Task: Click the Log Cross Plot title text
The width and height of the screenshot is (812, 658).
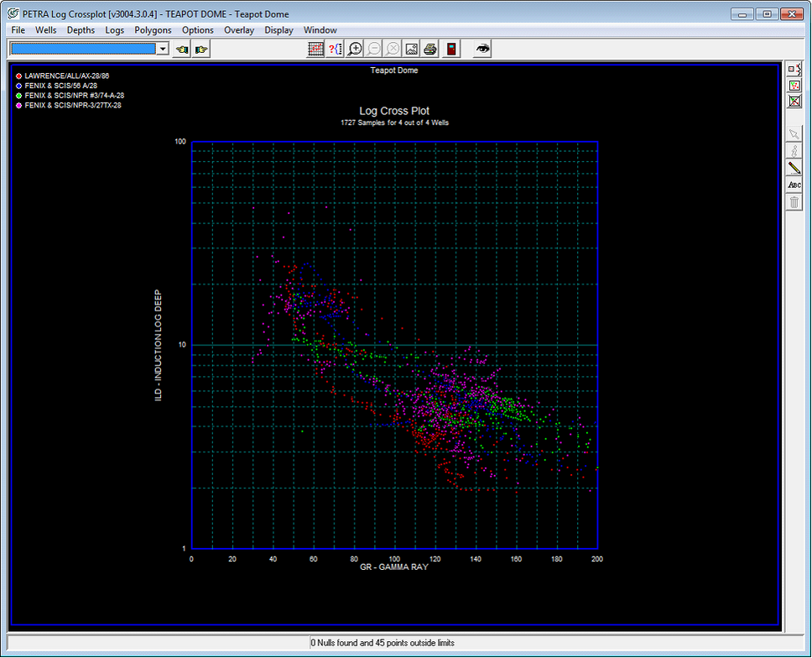Action: pos(393,111)
